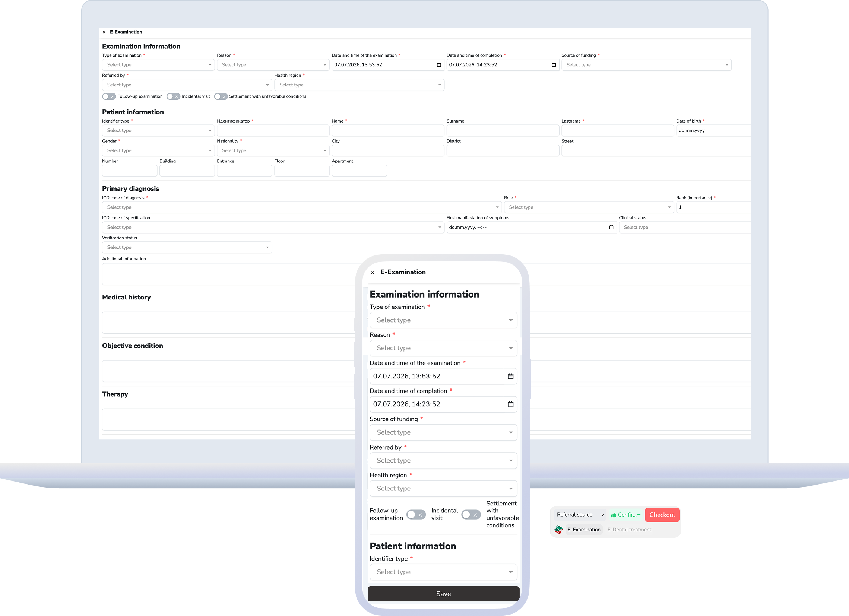Viewport: 849px width, 616px height.
Task: Click the City input field
Action: click(388, 150)
